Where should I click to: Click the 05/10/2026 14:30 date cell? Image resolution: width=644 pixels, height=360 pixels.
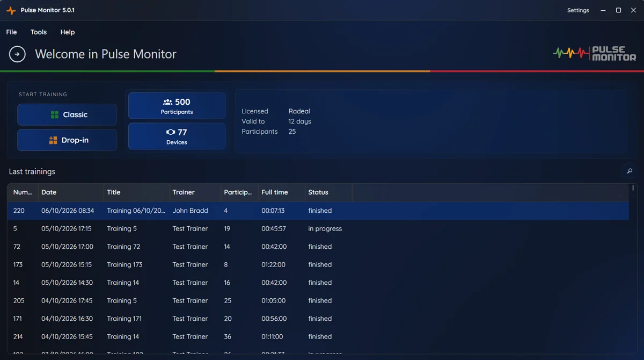67,283
